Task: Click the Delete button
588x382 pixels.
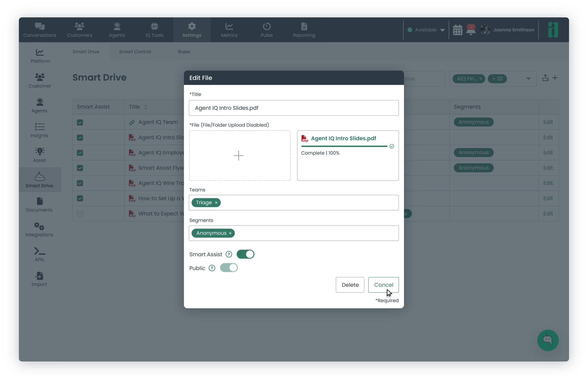Action: coord(350,285)
